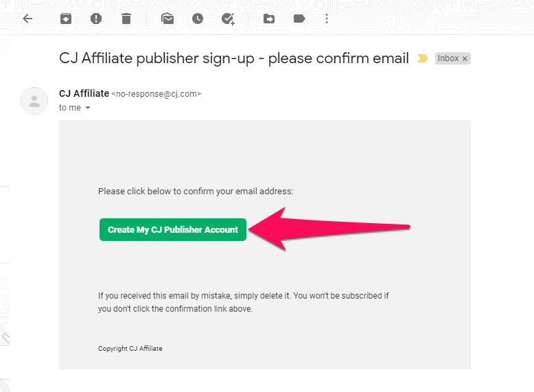The height and width of the screenshot is (392, 534).
Task: Click the CJ Affiliate sender name
Action: tap(84, 93)
